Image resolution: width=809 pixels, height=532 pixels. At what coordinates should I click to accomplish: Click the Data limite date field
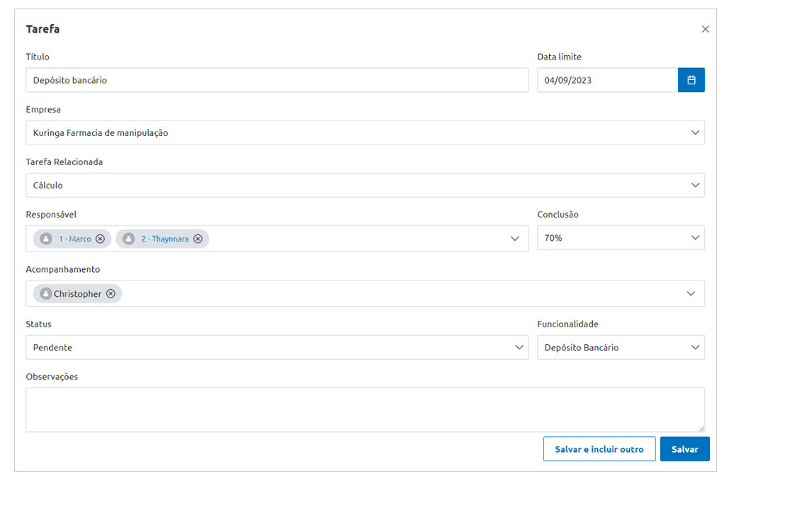pos(606,80)
